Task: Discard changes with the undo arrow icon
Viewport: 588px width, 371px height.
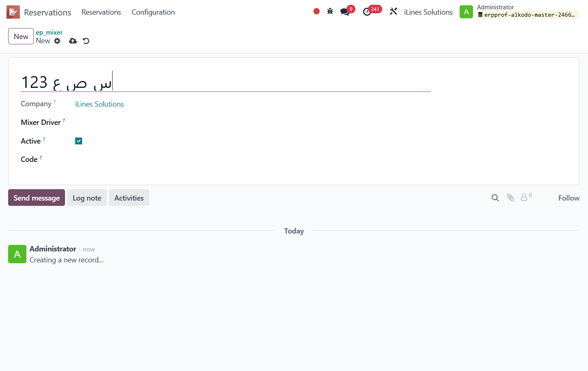Action: [86, 41]
